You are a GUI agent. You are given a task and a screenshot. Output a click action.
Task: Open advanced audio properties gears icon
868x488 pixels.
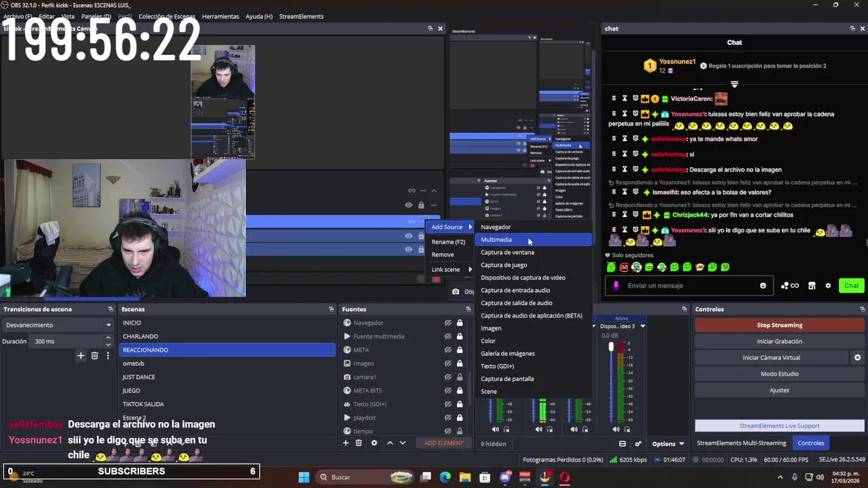coord(637,444)
